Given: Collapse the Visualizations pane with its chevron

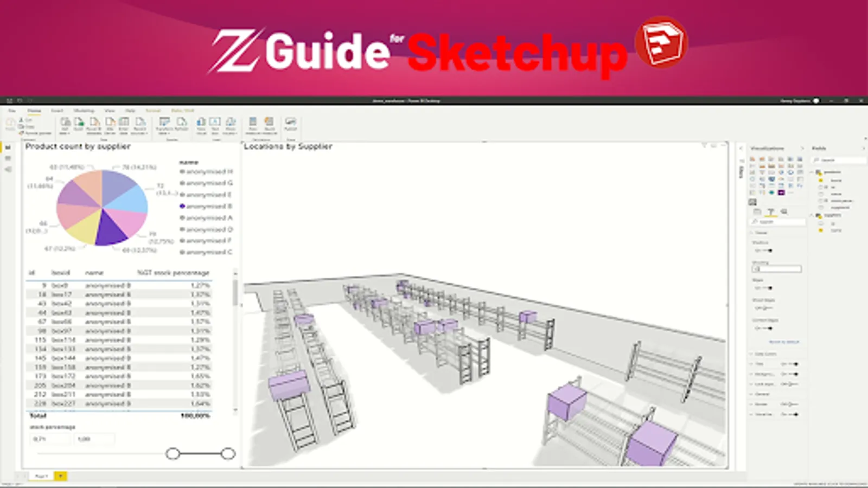Looking at the screenshot, I should 802,148.
